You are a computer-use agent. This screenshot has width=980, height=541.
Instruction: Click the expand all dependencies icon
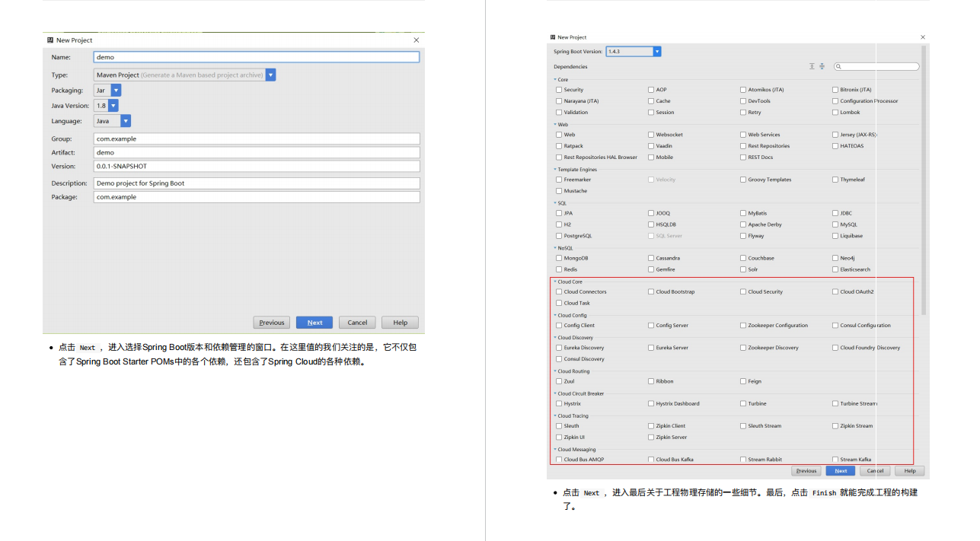tap(812, 66)
